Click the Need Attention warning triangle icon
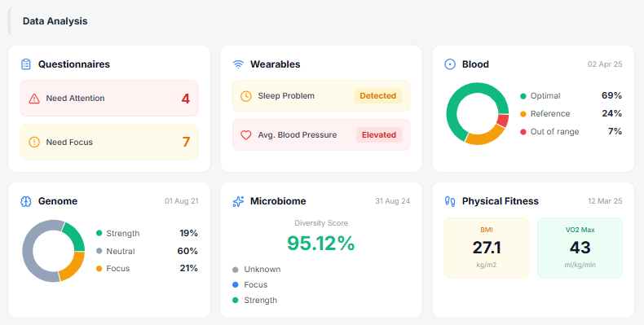Image resolution: width=644 pixels, height=325 pixels. 34,99
